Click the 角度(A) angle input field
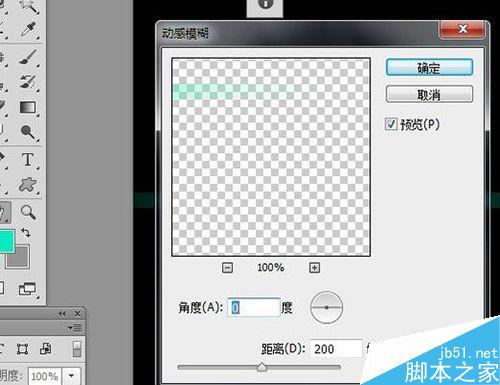Image resolution: width=500 pixels, height=385 pixels. click(254, 307)
